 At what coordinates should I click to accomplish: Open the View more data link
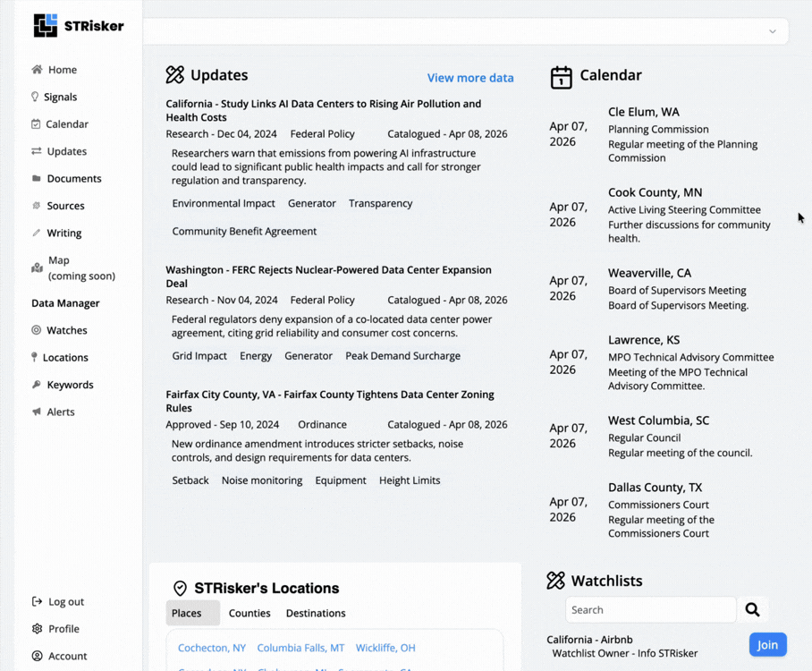point(470,78)
